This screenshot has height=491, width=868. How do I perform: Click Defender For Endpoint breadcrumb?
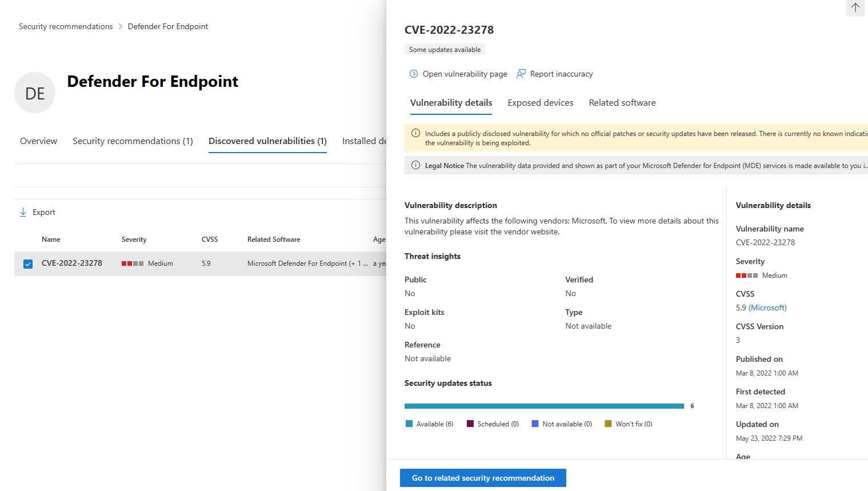point(168,26)
